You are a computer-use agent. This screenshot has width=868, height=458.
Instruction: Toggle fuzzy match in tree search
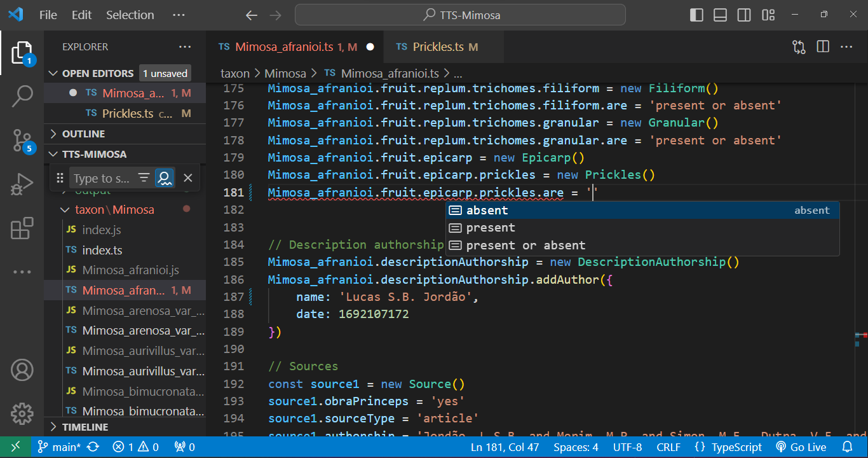pos(165,178)
